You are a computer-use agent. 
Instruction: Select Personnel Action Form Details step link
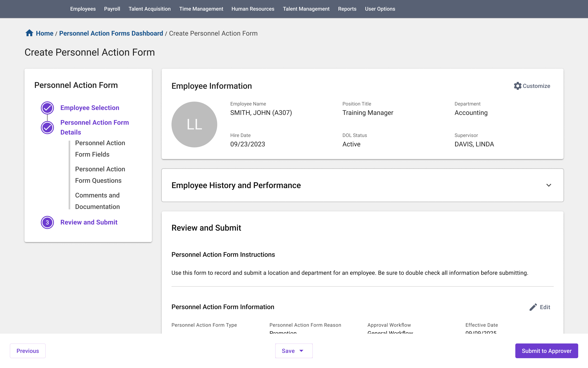(95, 127)
